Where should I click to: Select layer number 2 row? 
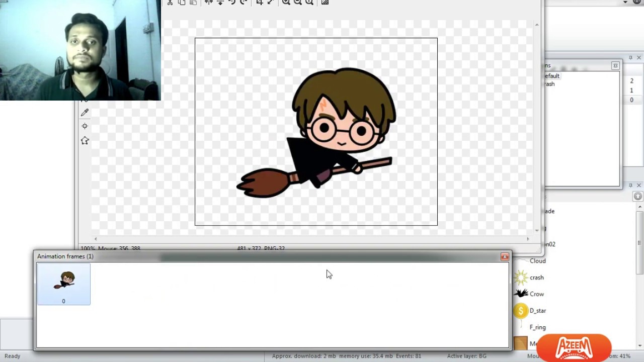click(x=631, y=81)
